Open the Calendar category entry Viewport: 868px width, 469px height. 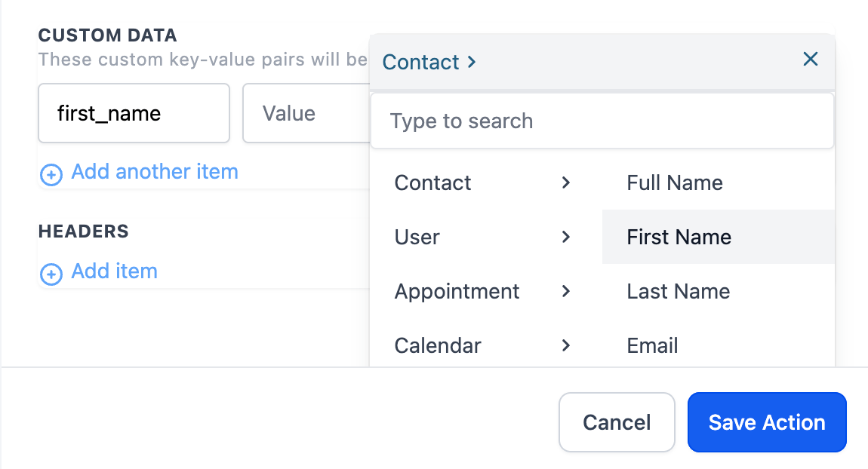click(x=438, y=345)
